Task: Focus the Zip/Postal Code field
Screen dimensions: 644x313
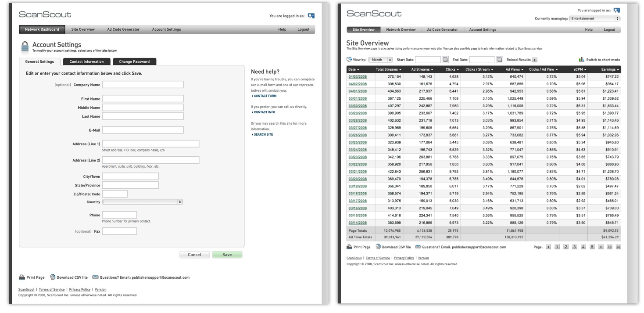Action: tap(115, 194)
